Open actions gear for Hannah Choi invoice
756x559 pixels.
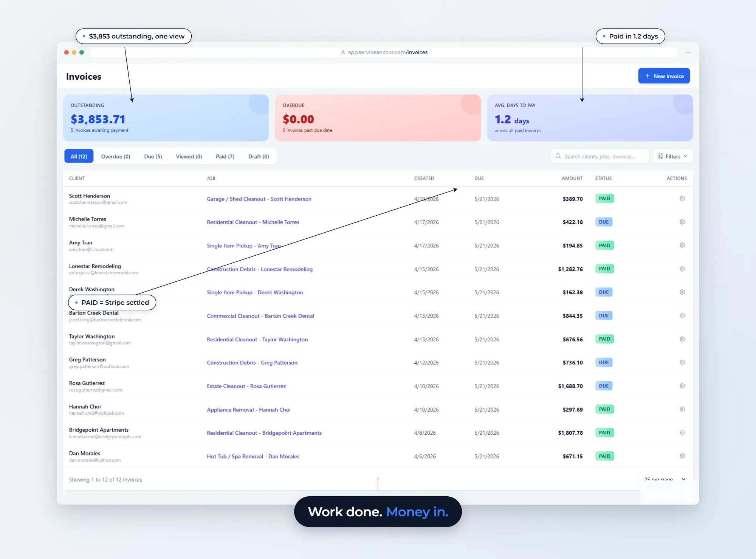(x=682, y=409)
